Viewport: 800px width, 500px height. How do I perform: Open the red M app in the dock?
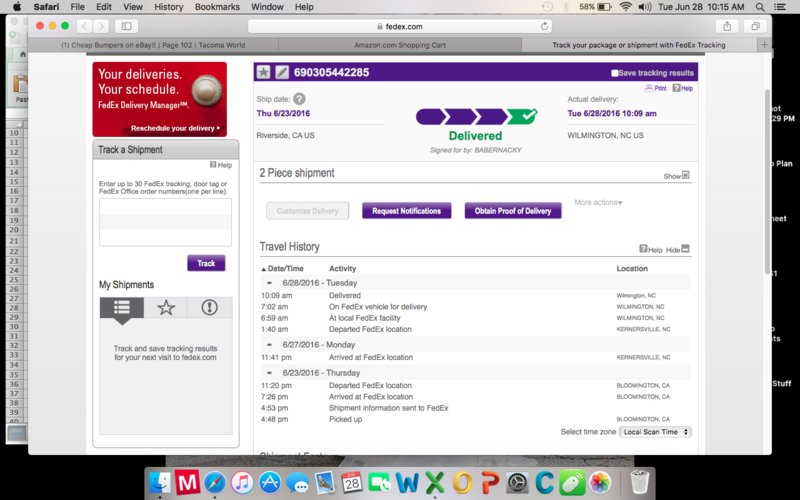coord(187,482)
